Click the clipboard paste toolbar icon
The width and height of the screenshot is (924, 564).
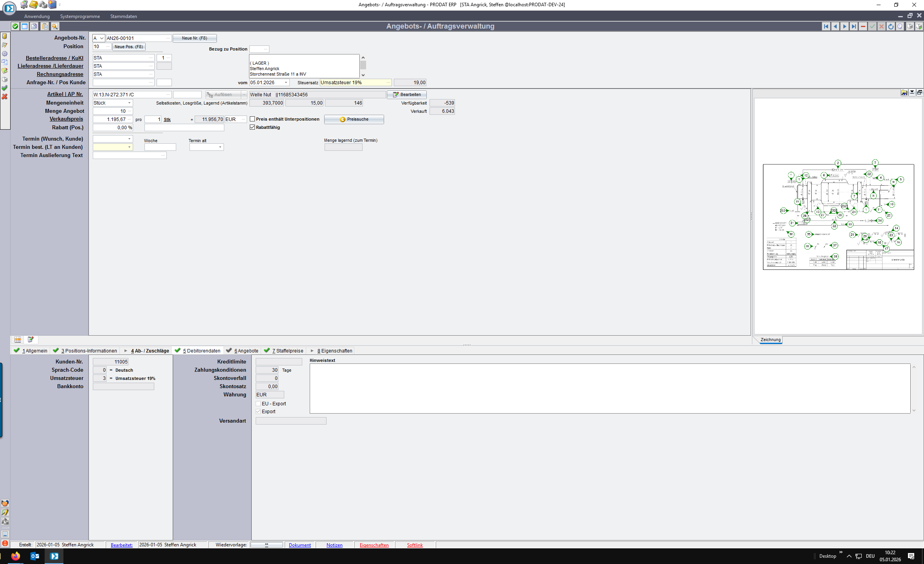[45, 26]
